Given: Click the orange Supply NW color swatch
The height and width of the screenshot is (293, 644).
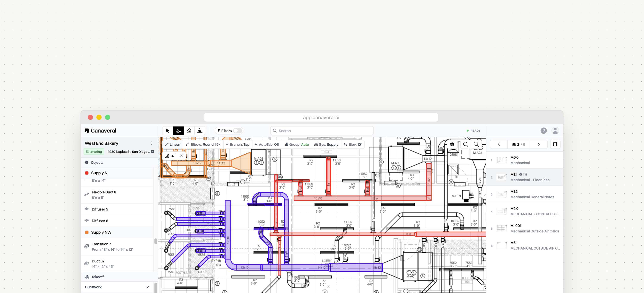Looking at the screenshot, I should click(x=87, y=232).
